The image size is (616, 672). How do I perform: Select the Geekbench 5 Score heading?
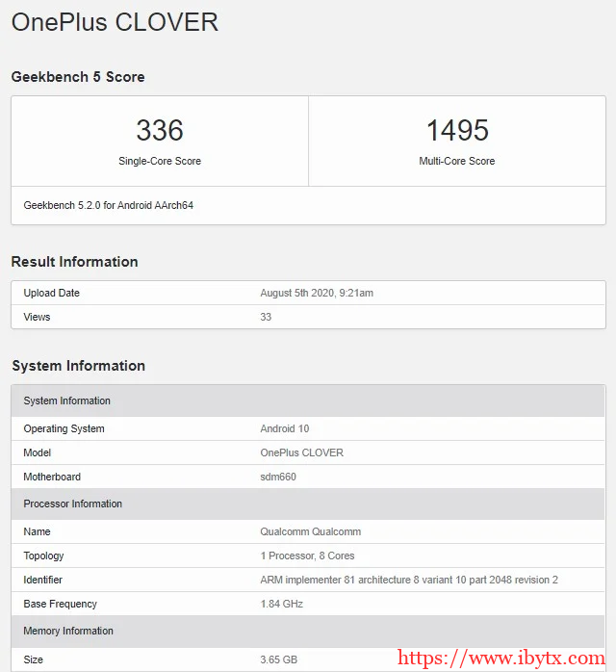(78, 77)
